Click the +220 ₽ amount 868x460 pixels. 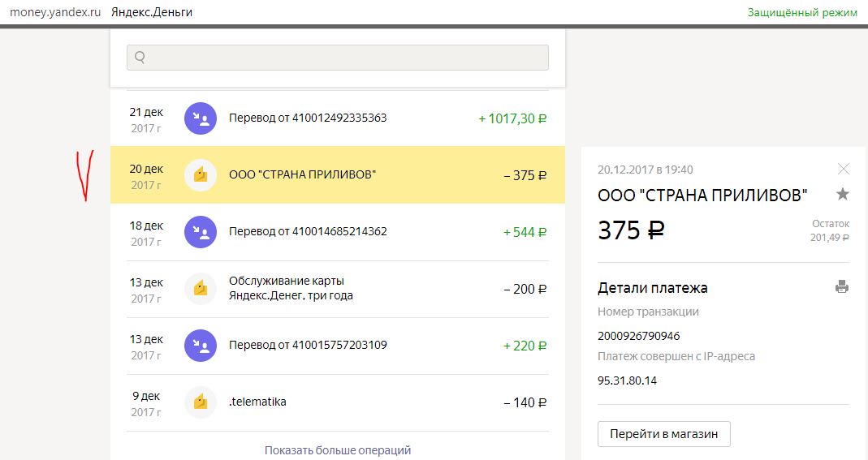[x=525, y=346]
